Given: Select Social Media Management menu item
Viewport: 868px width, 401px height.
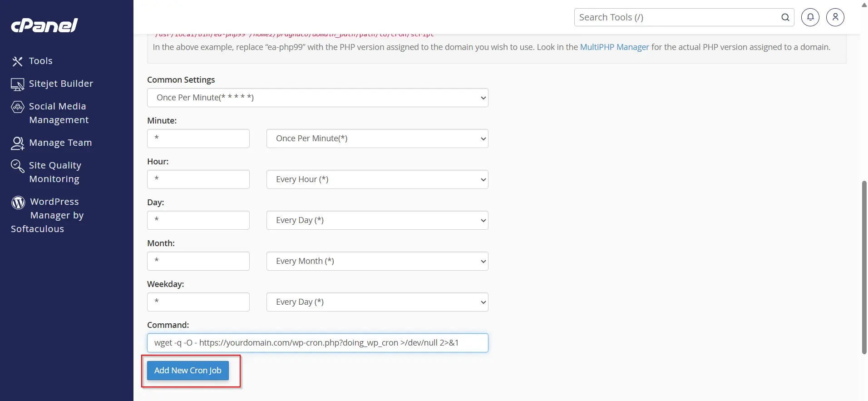Looking at the screenshot, I should pos(59,113).
